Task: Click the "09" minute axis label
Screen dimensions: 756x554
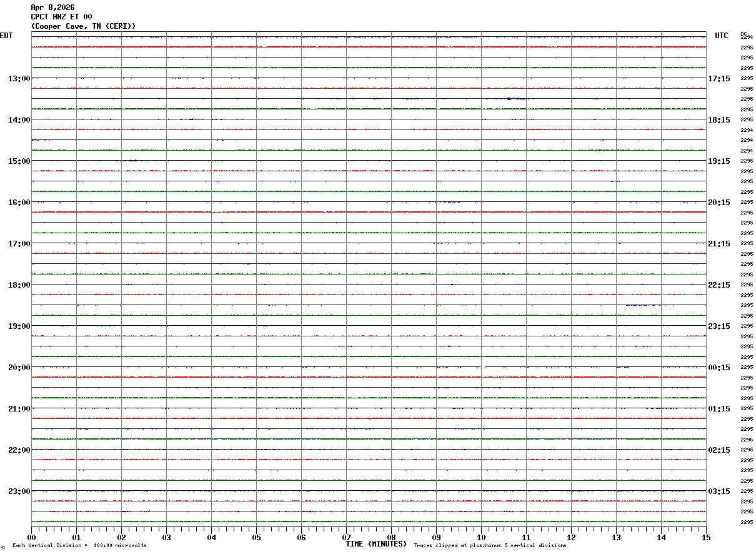Action: pyautogui.click(x=437, y=538)
